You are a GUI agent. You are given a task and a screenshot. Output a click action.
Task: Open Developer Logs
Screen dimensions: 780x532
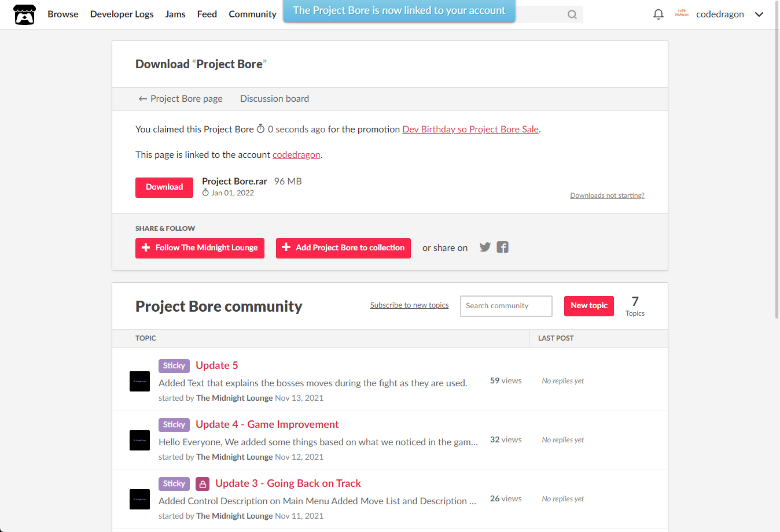(x=122, y=14)
